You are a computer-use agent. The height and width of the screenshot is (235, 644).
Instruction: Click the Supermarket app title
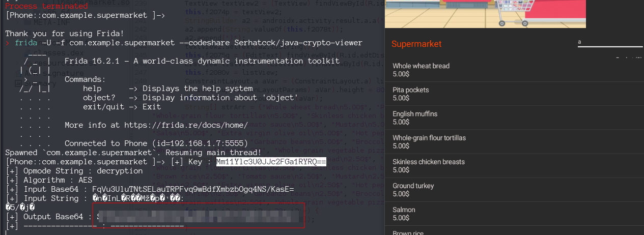pos(416,44)
